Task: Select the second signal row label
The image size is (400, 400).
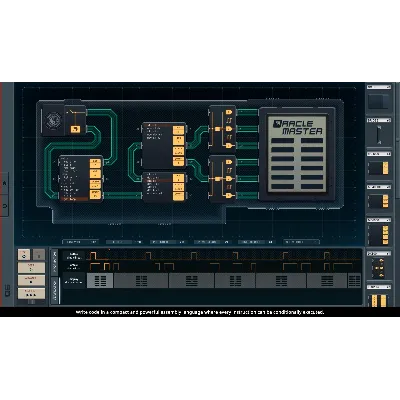Action: coord(73,266)
